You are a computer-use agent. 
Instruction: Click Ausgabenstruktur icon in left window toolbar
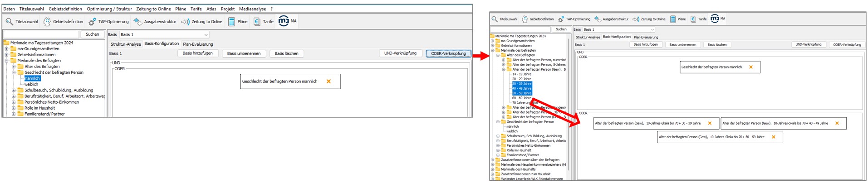138,22
